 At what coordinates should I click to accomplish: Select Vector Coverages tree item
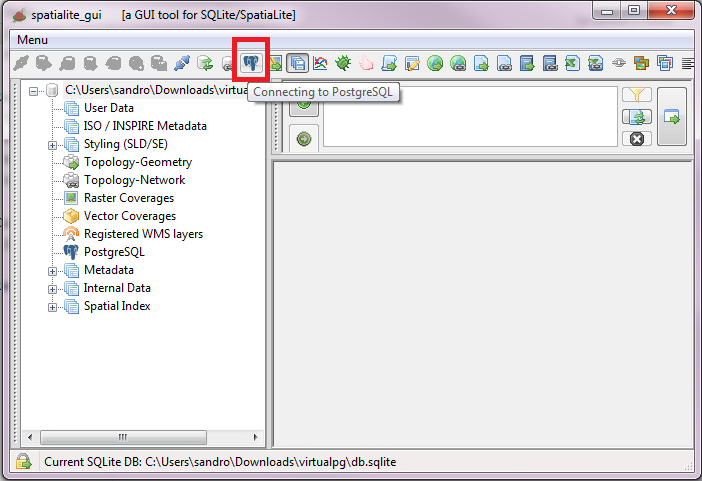(x=130, y=216)
